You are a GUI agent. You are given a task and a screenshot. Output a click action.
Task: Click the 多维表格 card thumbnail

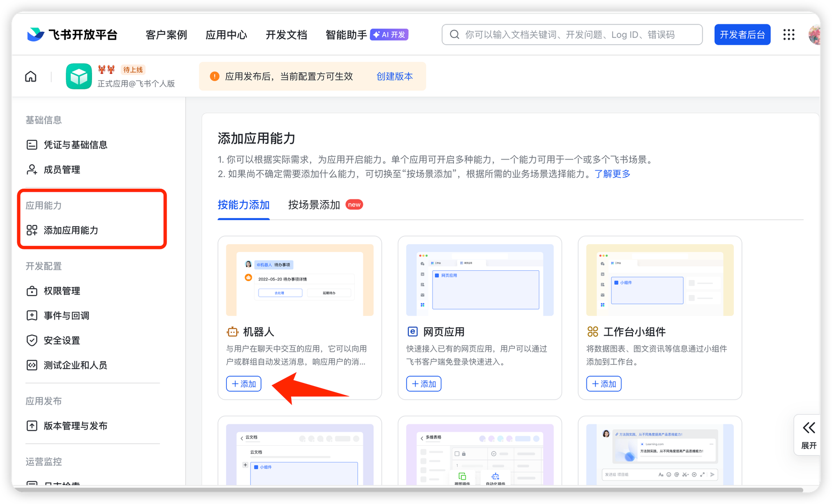click(479, 455)
